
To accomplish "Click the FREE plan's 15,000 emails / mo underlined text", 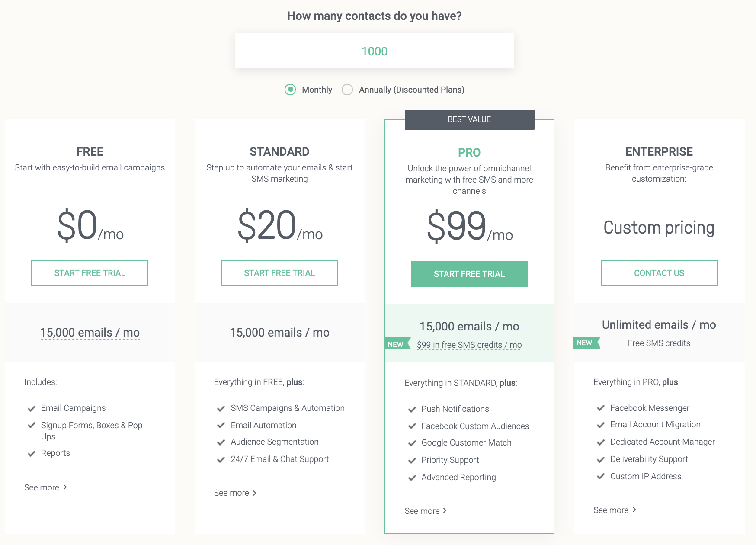I will coord(90,333).
